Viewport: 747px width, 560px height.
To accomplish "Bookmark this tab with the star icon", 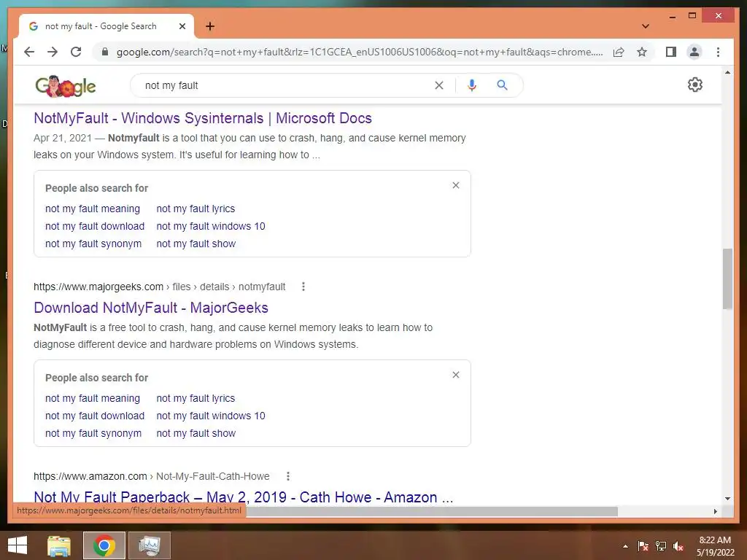I will pyautogui.click(x=642, y=52).
